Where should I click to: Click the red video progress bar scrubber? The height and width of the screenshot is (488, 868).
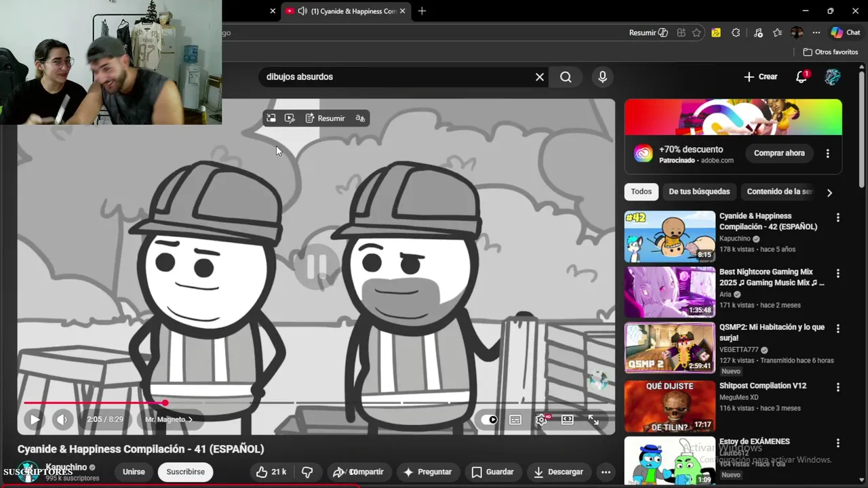coord(165,403)
